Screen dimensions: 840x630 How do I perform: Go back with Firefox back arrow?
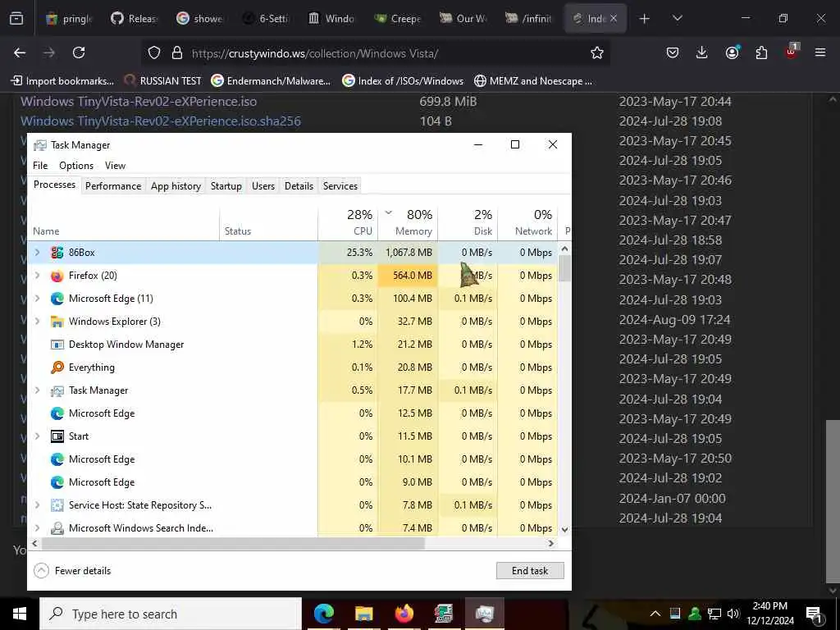click(x=20, y=52)
